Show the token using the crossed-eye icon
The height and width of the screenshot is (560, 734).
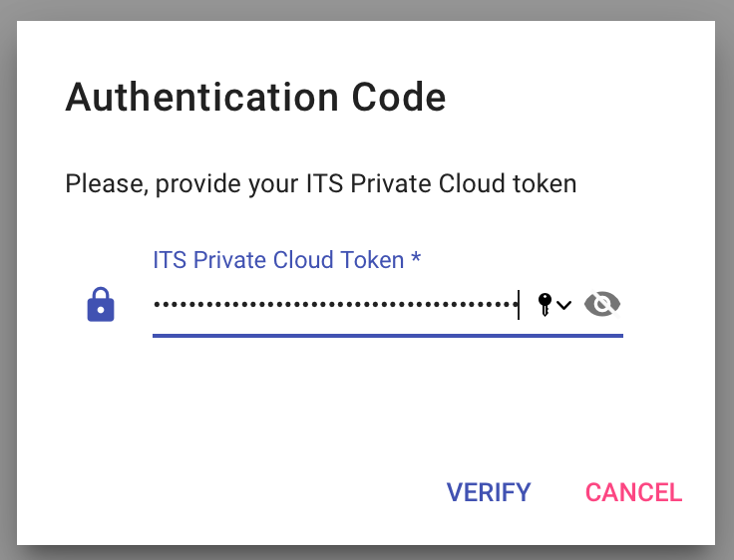(602, 304)
